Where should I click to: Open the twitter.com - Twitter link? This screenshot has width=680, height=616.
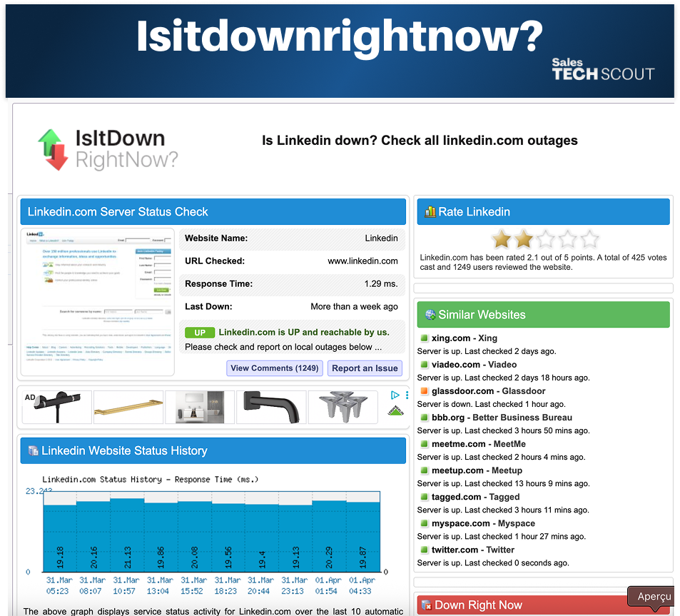472,550
